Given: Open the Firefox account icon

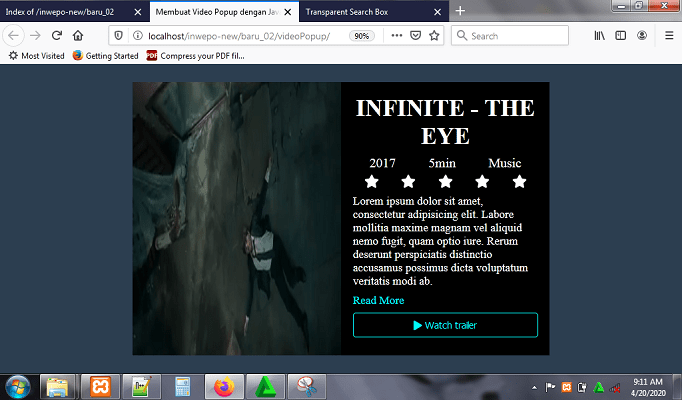Looking at the screenshot, I should click(x=642, y=36).
